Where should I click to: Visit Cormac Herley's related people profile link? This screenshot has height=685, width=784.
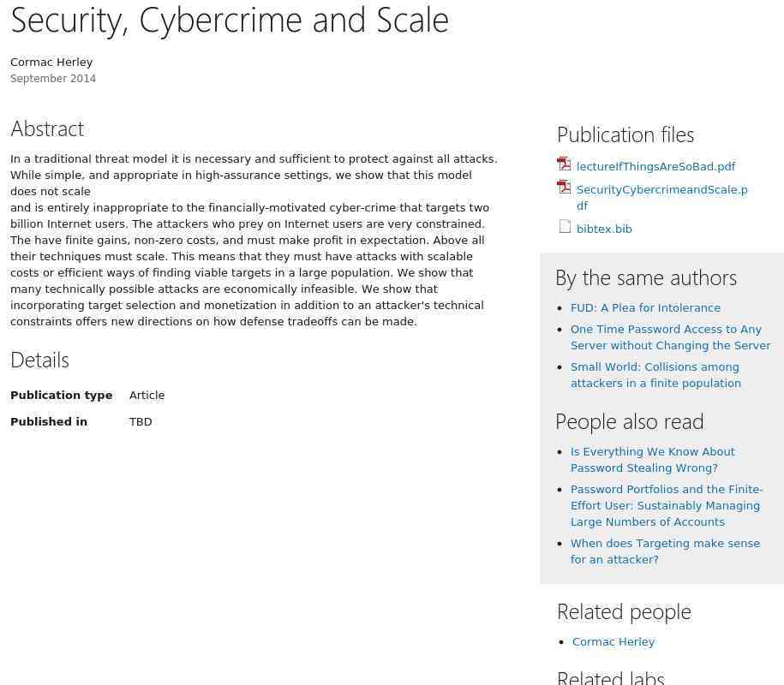tap(613, 642)
